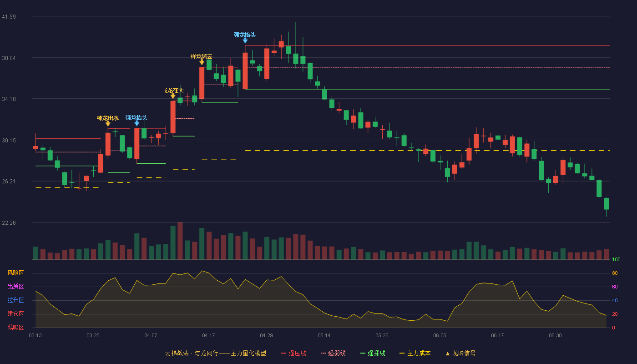Click the 38.04 price axis label

[x=9, y=58]
